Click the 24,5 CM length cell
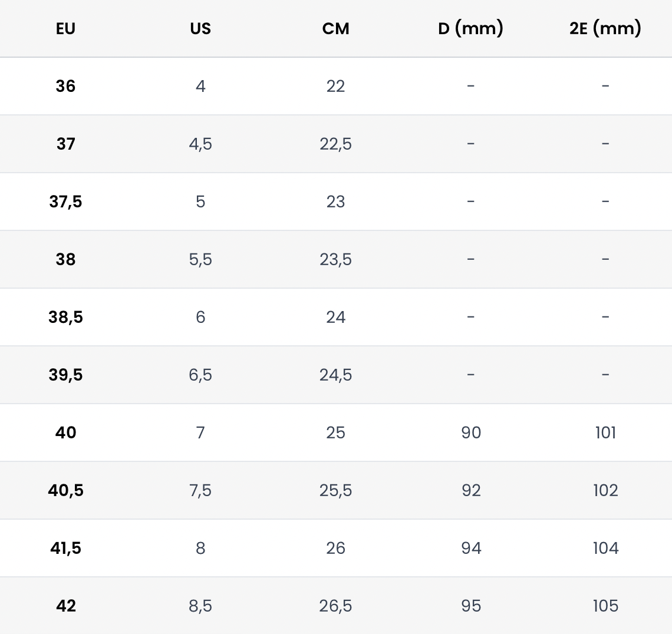This screenshot has width=672, height=634. click(335, 375)
